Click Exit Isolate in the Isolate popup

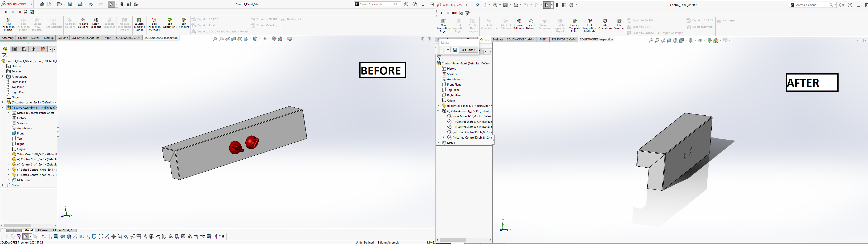tap(468, 50)
